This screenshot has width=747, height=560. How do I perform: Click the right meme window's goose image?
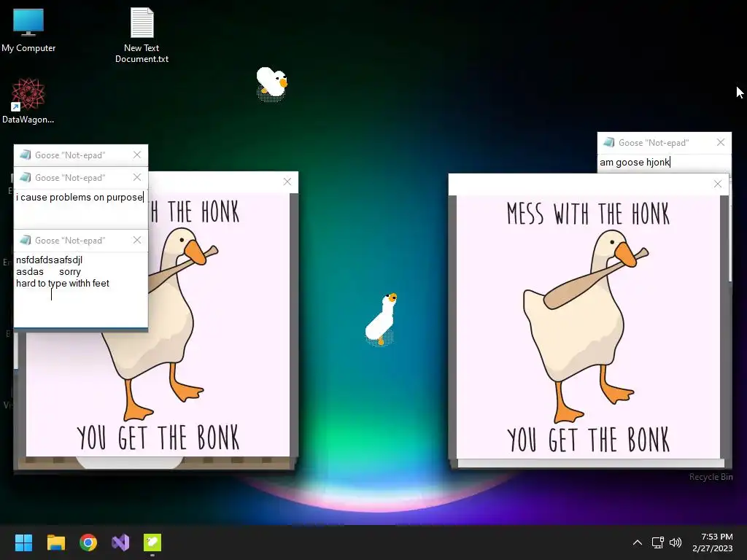[588, 327]
